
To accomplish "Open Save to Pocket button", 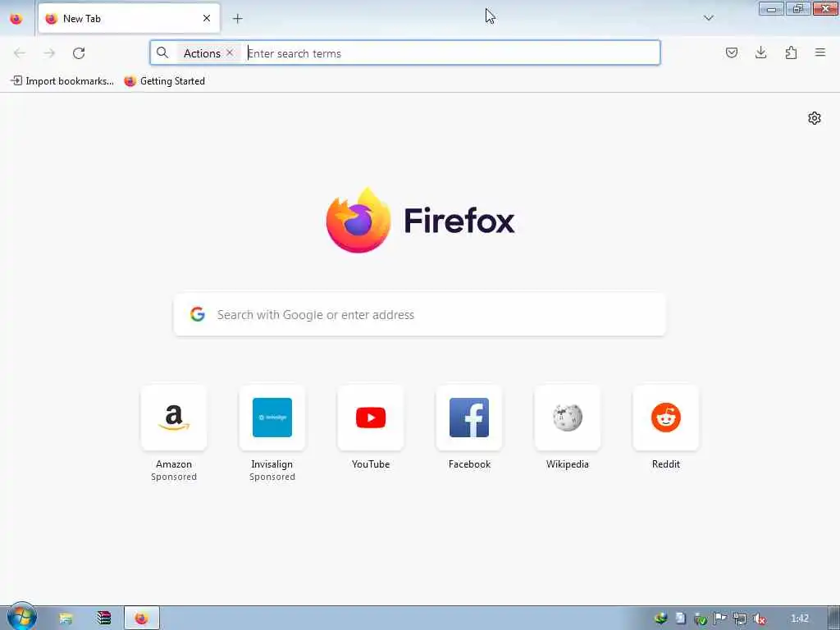I will (731, 52).
